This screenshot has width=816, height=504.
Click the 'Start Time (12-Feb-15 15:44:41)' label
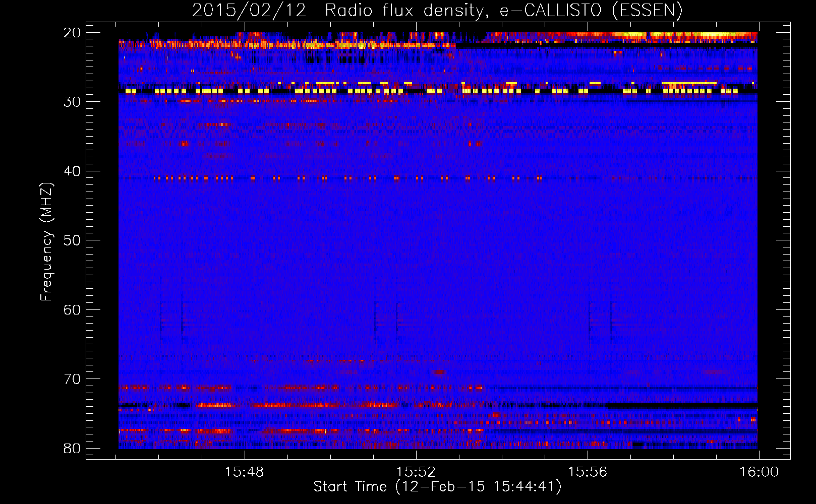pyautogui.click(x=437, y=487)
